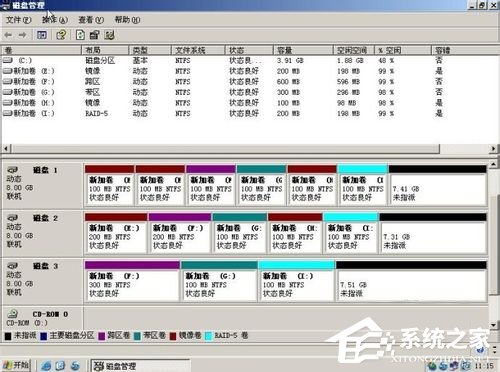This screenshot has height=372, width=500.
Task: Open the 查看 menu
Action: tap(91, 20)
